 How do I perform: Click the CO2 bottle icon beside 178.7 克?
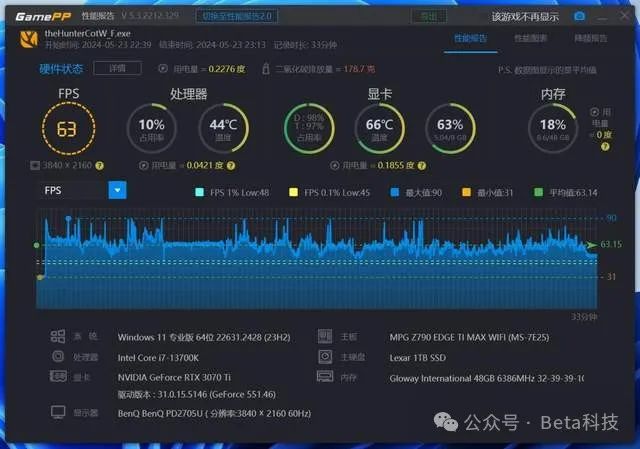266,69
